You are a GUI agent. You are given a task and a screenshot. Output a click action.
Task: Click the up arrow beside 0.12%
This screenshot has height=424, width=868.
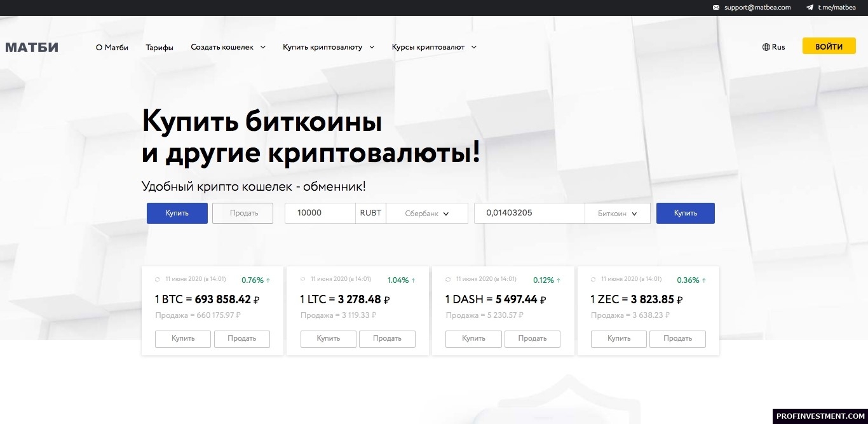tap(559, 280)
